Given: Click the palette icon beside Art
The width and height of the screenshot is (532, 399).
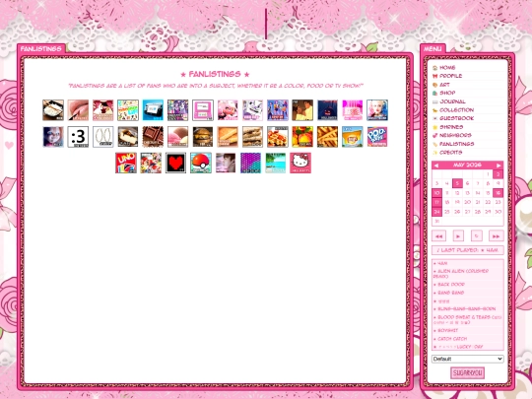Looking at the screenshot, I should click(435, 85).
